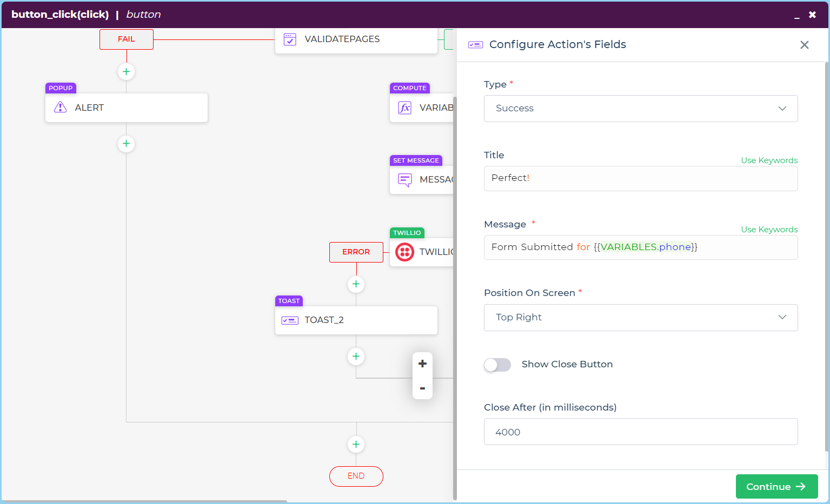Image resolution: width=830 pixels, height=504 pixels.
Task: Click the ALERT popup warning icon
Action: point(61,107)
